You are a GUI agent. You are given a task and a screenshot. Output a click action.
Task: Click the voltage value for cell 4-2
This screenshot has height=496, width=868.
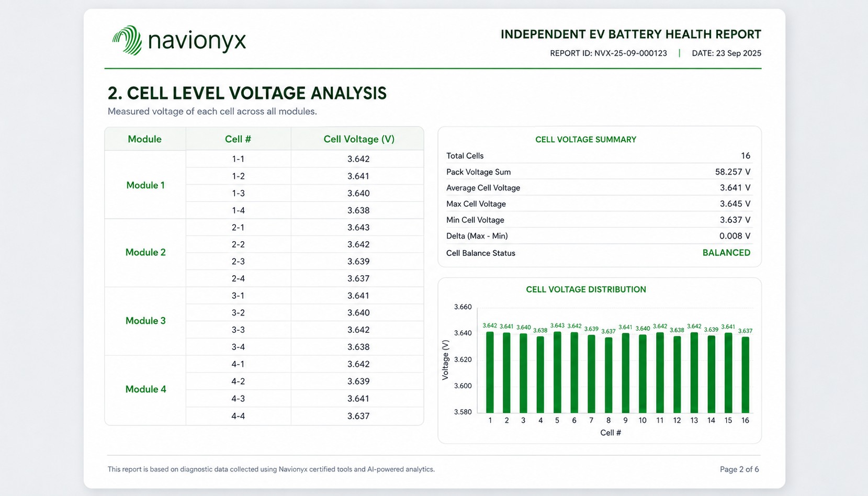pyautogui.click(x=358, y=381)
